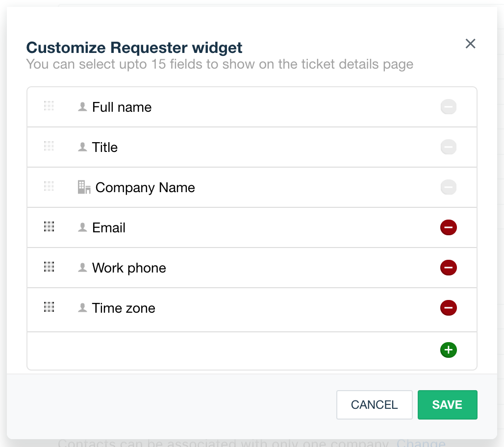Image resolution: width=504 pixels, height=447 pixels.
Task: Click the green plus add-field icon
Action: pos(448,350)
